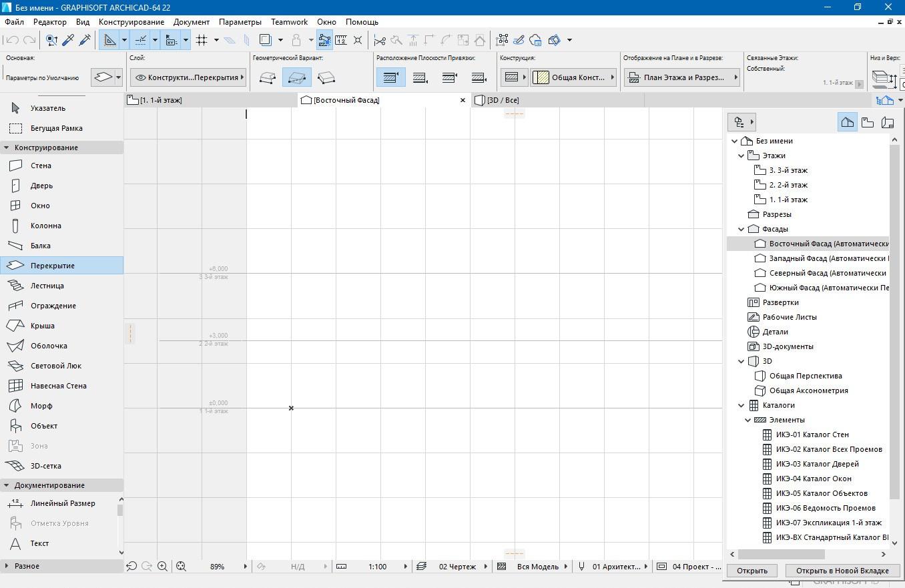Toggle the first geometry variant button
This screenshot has height=588, width=905.
(268, 77)
